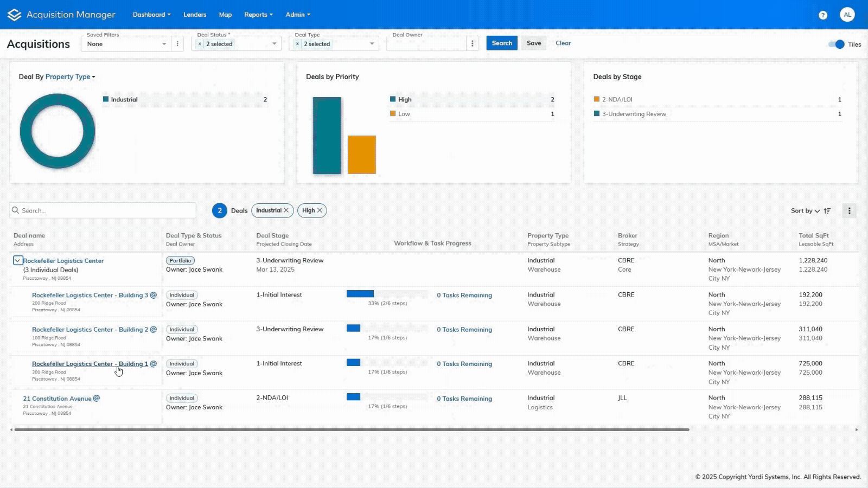Click the Deal Owner input field

tap(426, 44)
